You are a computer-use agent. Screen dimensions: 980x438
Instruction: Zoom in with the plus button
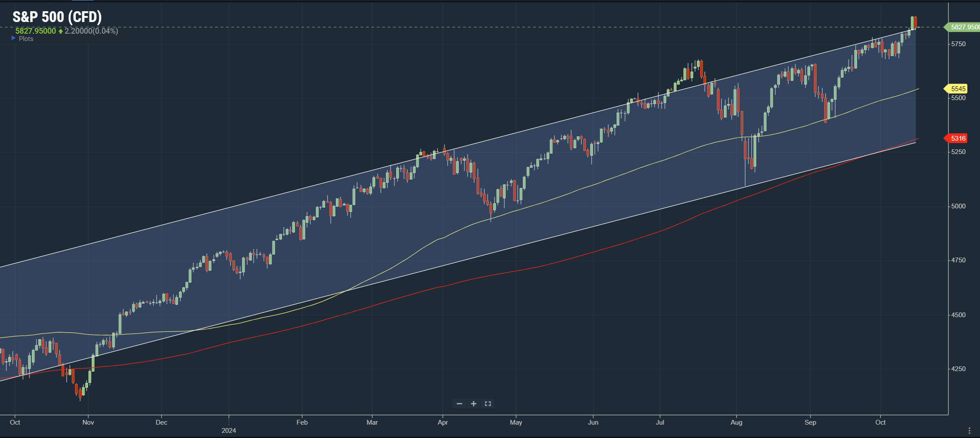tap(473, 404)
